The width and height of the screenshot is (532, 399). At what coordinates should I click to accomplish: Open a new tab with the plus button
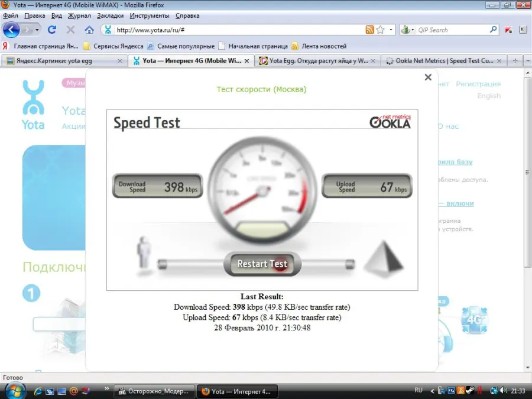515,61
